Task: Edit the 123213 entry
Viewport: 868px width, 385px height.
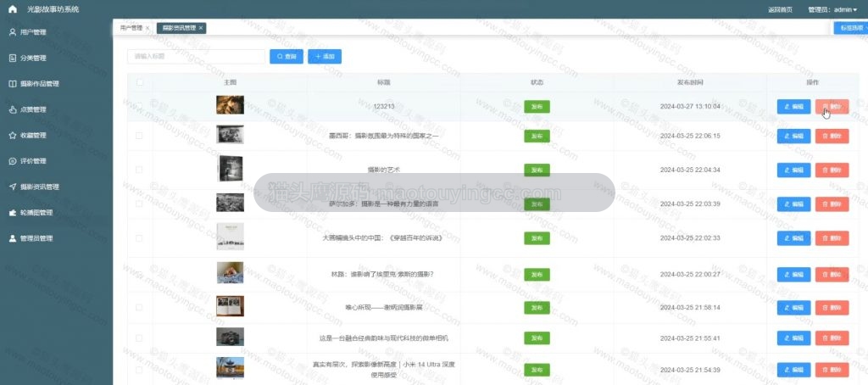Action: pos(793,106)
